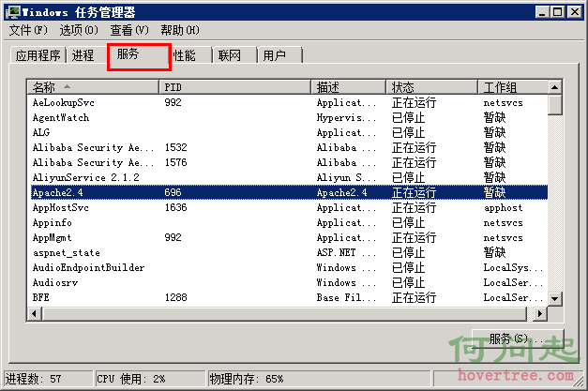Click the Base Fil... description cell

[x=346, y=297]
